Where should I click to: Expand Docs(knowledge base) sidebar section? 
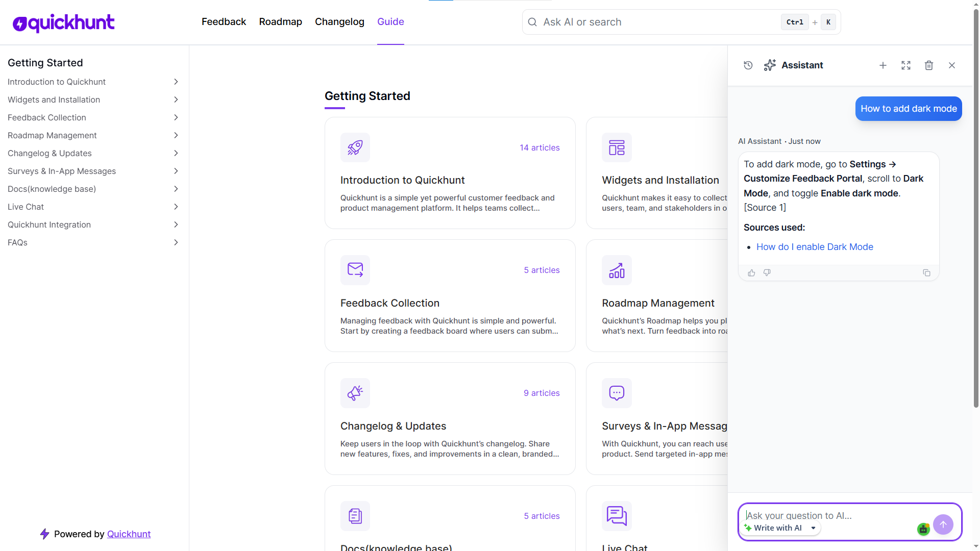point(176,189)
